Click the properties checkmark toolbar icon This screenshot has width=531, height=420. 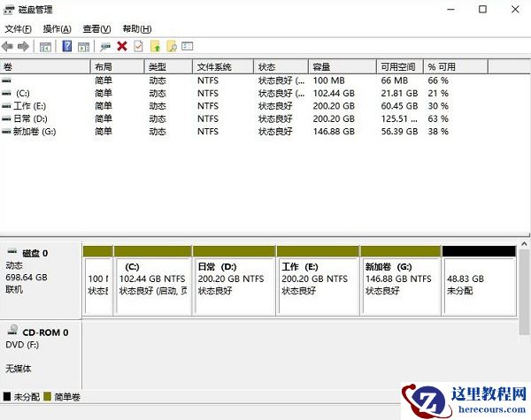pos(139,46)
